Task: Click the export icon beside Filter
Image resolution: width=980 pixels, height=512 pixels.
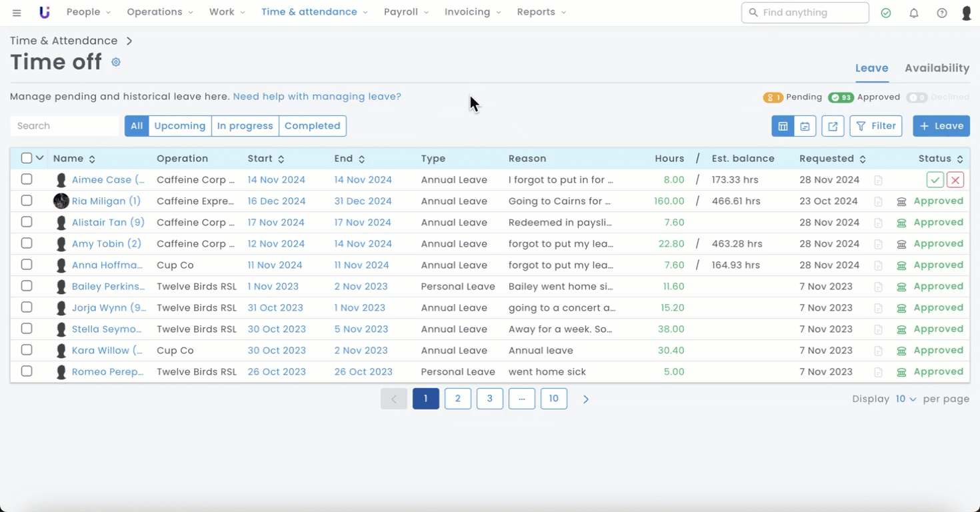Action: point(833,126)
